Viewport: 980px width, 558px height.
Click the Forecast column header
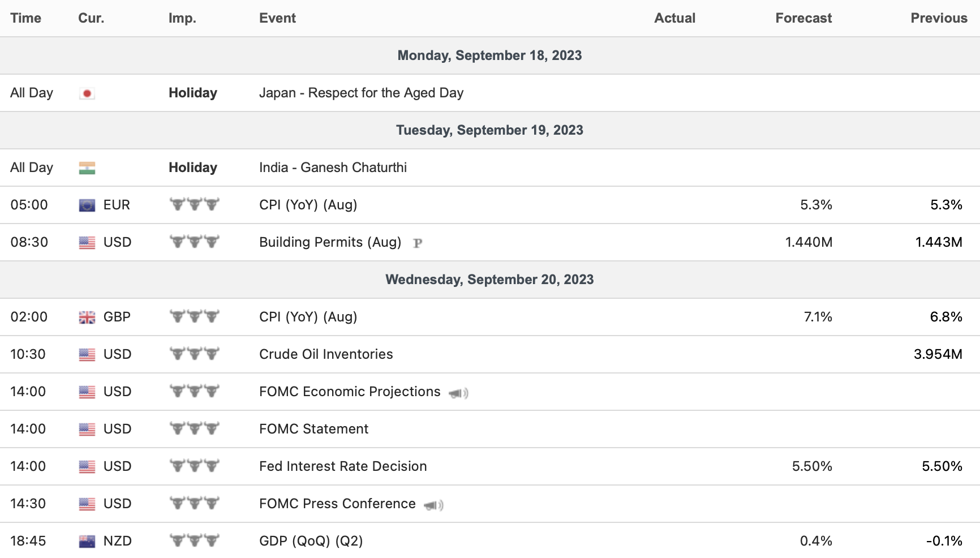[803, 18]
